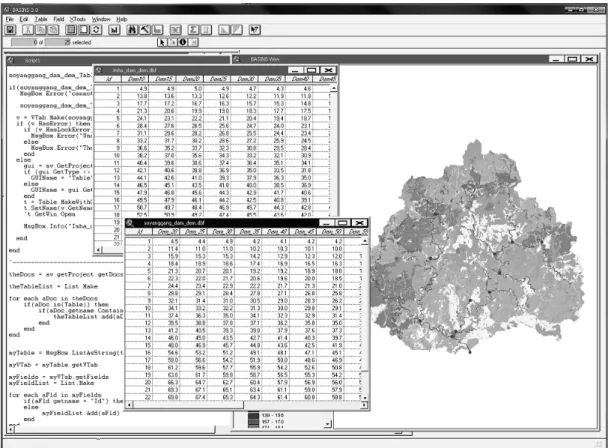This screenshot has height=448, width=611.
Task: Click the 157 - 170 legend color swatch
Action: click(x=253, y=422)
